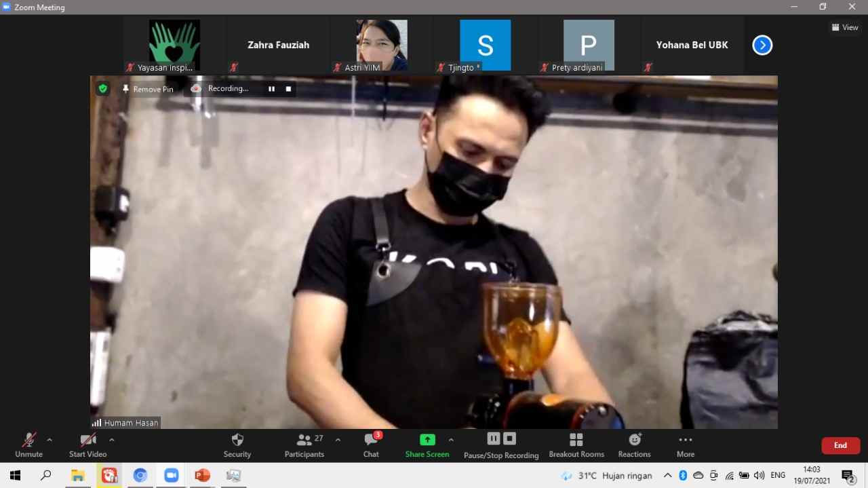
Task: Expand video settings arrow beside Start Video
Action: tap(112, 440)
